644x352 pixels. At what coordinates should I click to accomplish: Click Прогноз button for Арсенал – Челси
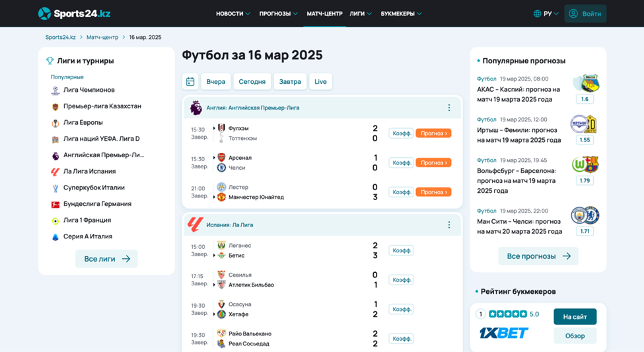[x=433, y=162]
